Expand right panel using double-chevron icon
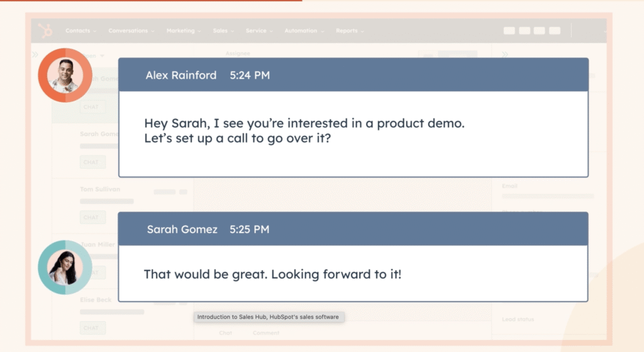644x352 pixels. coord(504,55)
